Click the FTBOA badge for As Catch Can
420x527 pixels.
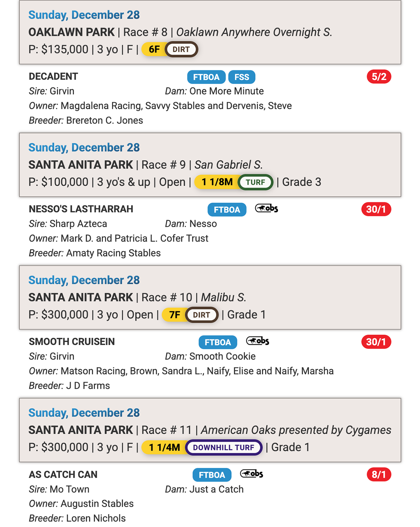point(212,475)
